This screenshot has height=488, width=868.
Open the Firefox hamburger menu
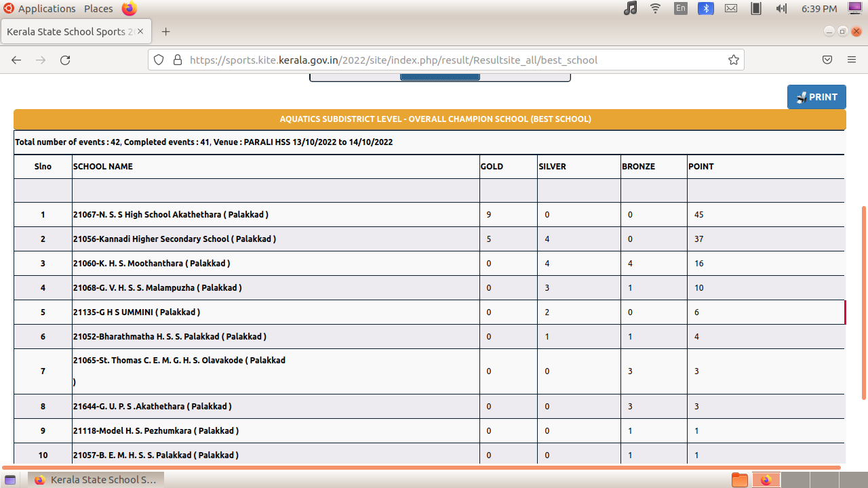pos(852,60)
